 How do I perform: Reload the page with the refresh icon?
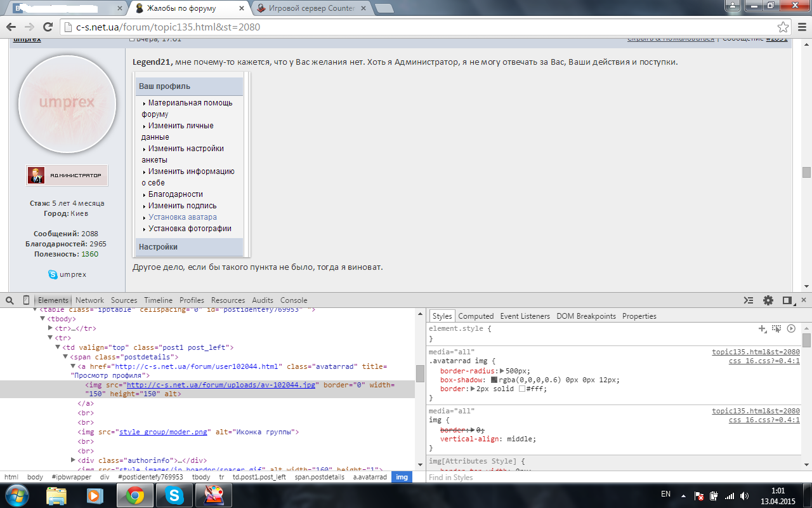tap(48, 27)
